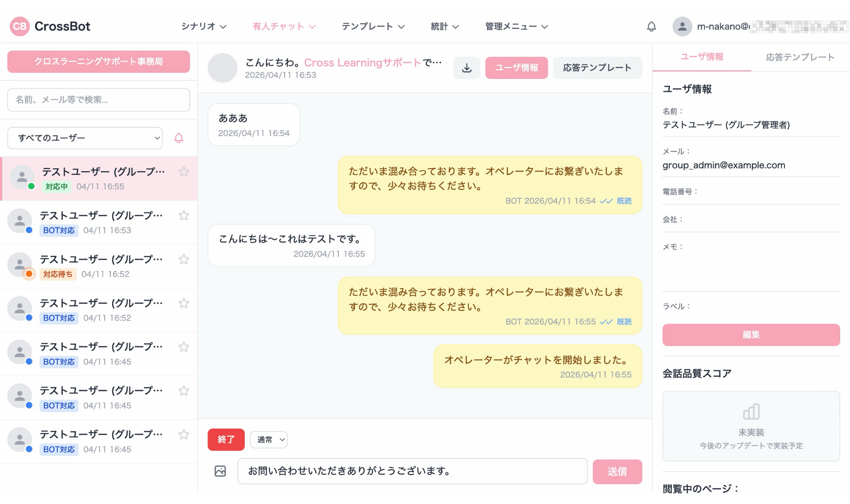Viewport: 850px width, 504px height.
Task: Click the account avatar next to m-nakano's email
Action: tap(682, 26)
